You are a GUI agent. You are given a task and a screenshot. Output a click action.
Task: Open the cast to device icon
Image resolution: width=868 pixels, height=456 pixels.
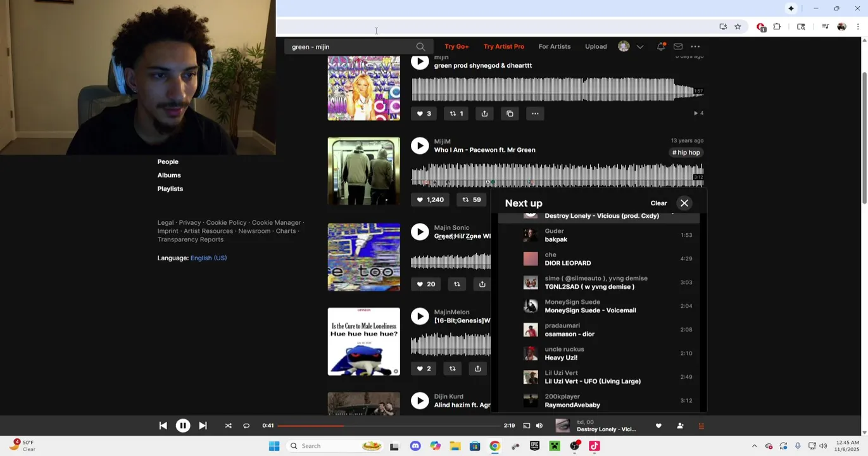click(526, 426)
